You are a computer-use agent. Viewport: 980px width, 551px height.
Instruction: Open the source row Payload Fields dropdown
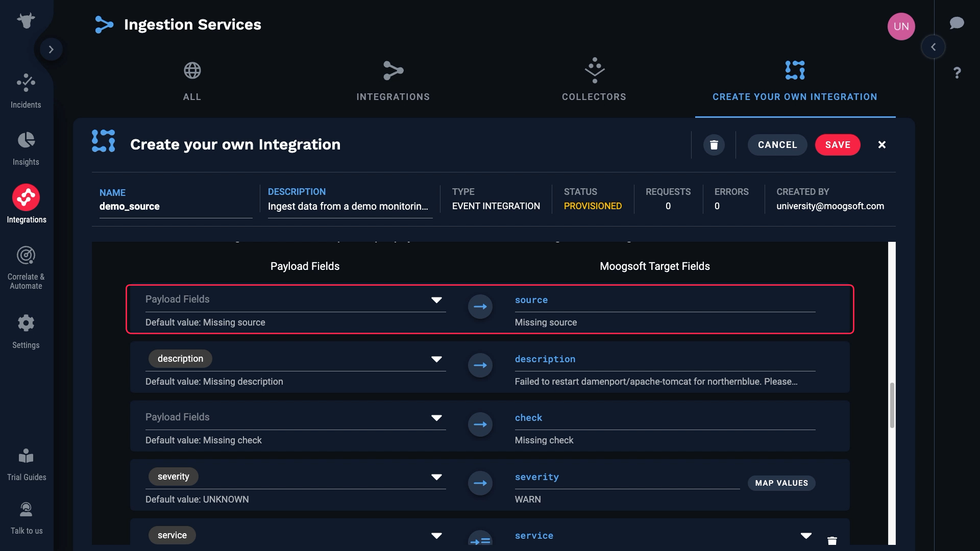coord(436,300)
